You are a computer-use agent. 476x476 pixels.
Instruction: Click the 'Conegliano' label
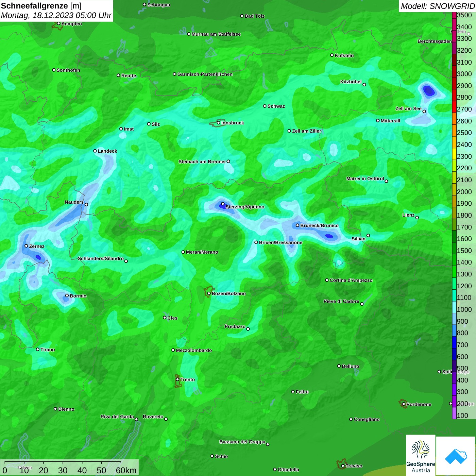[367, 419]
